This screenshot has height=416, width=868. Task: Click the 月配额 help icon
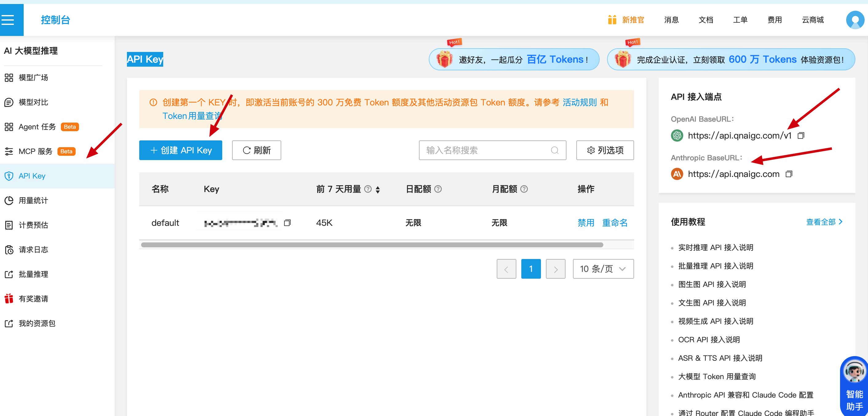click(x=524, y=189)
